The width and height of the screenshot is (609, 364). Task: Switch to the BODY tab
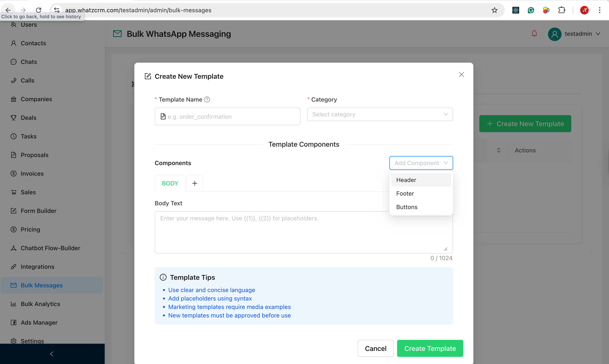170,183
